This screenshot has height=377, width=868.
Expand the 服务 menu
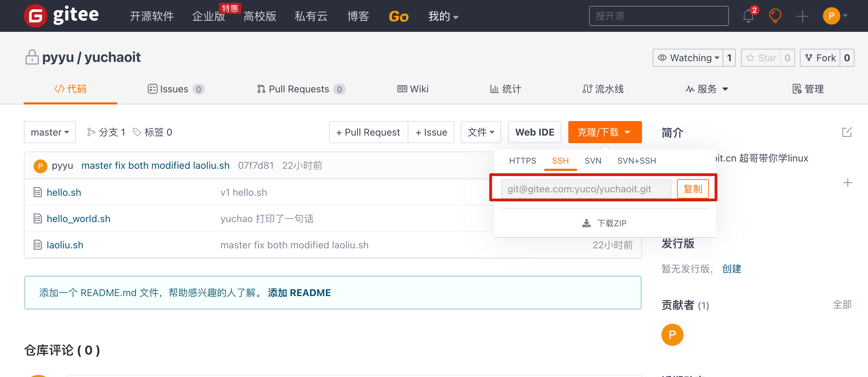tap(707, 89)
